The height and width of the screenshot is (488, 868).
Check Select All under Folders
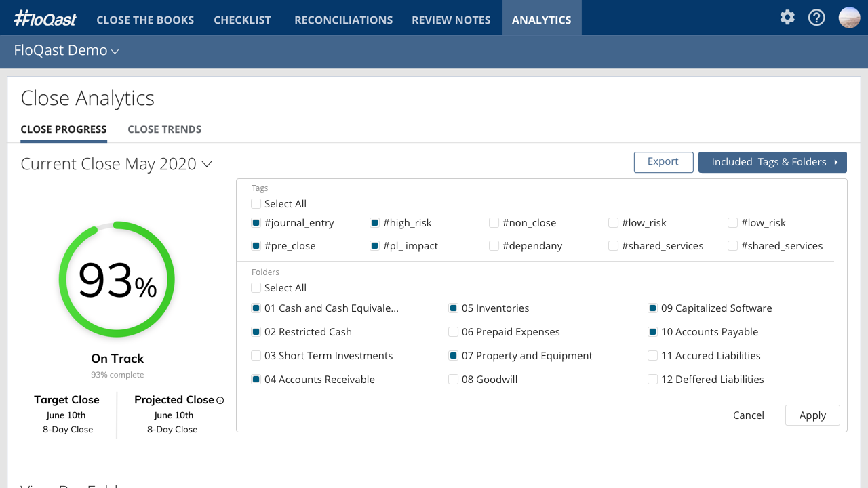(x=256, y=287)
